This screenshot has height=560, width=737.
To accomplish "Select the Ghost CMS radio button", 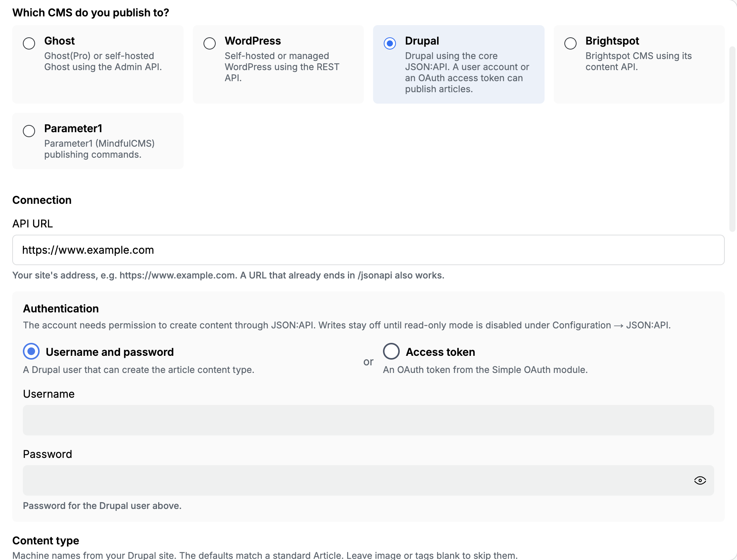I will click(29, 43).
